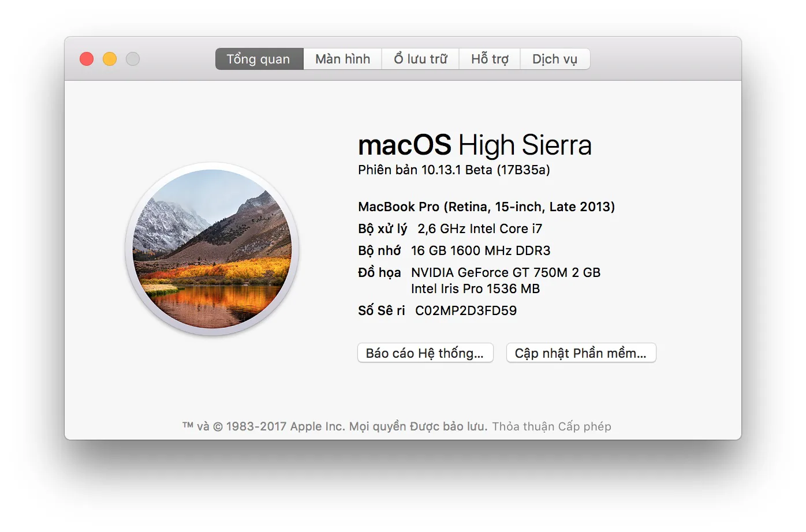Click the Bộ xử lý label
This screenshot has width=806, height=532.
tap(383, 228)
